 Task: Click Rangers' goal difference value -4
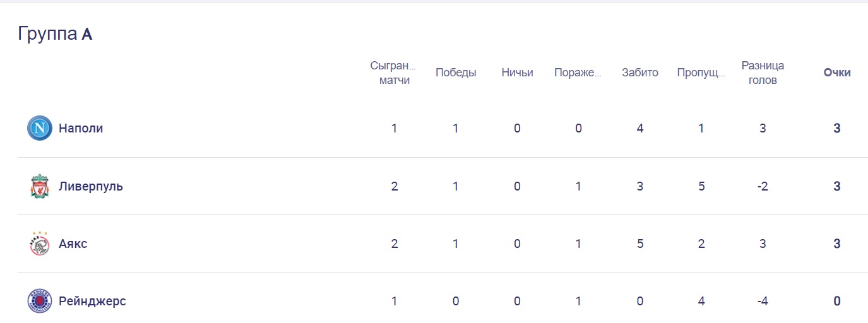(x=763, y=302)
